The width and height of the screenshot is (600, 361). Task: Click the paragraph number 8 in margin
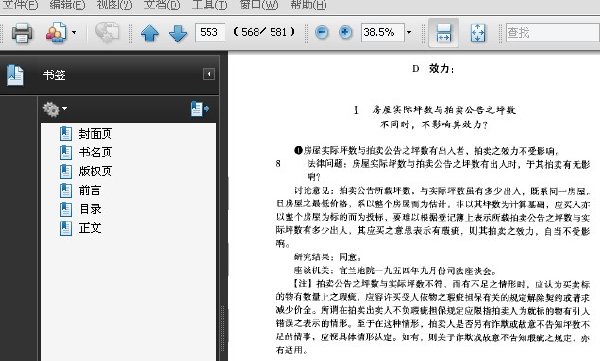click(278, 164)
